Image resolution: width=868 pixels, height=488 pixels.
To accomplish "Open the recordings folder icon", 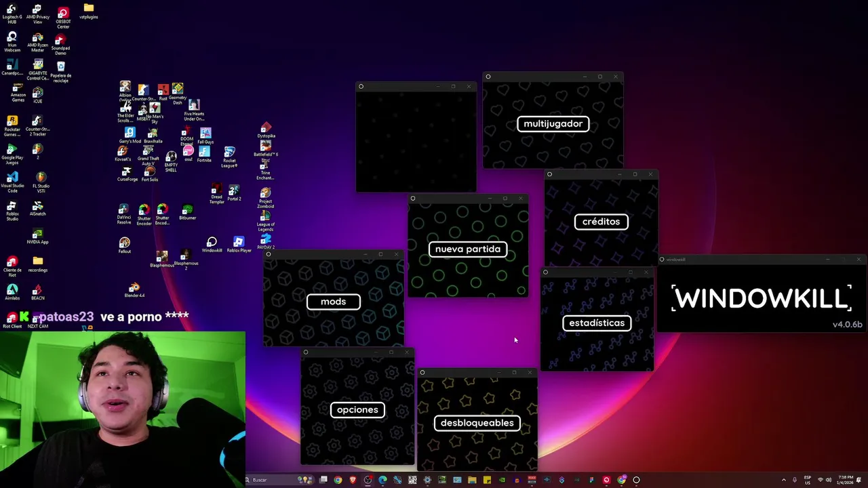I will pos(38,264).
